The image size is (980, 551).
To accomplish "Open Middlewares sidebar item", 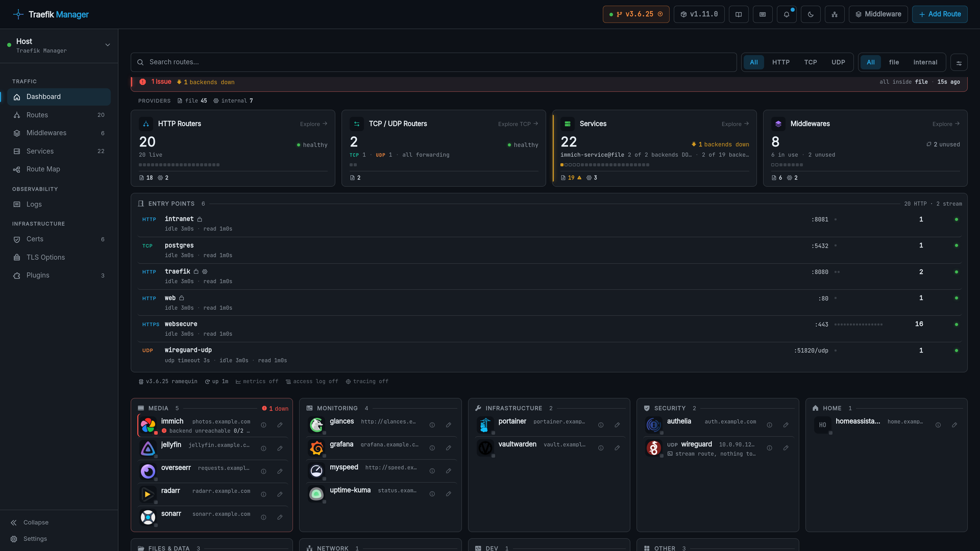I will pyautogui.click(x=59, y=133).
